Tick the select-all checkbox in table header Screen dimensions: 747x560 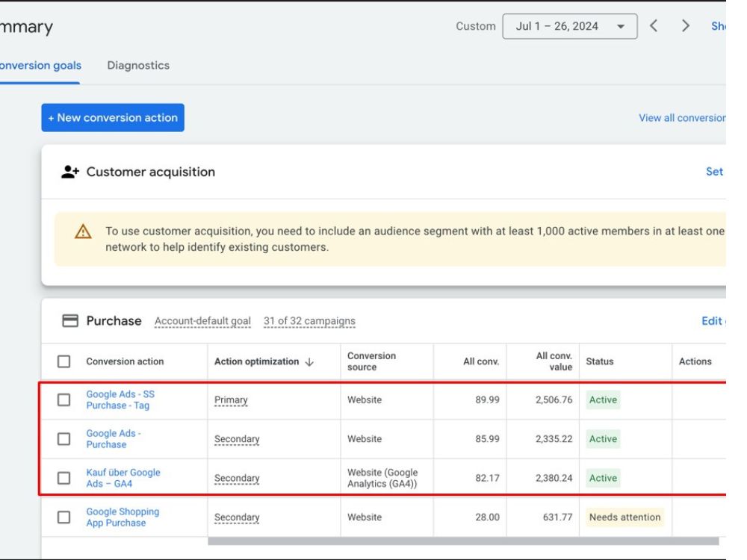tap(63, 361)
